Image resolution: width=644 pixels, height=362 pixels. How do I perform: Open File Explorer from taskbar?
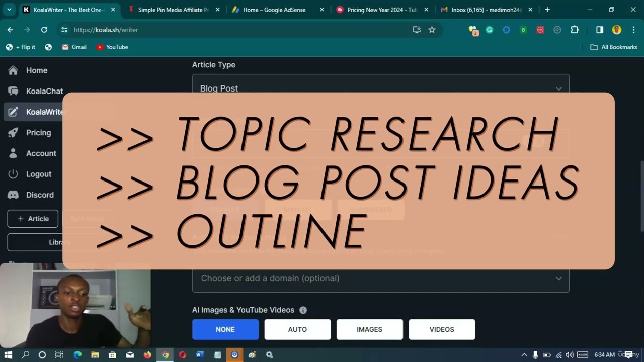95,355
